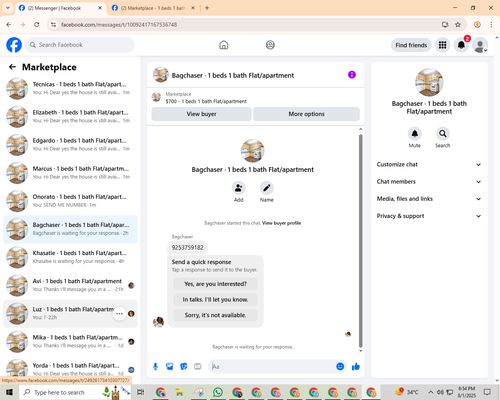The image size is (500, 400).
Task: Open Técnicas conversation
Action: [x=70, y=88]
